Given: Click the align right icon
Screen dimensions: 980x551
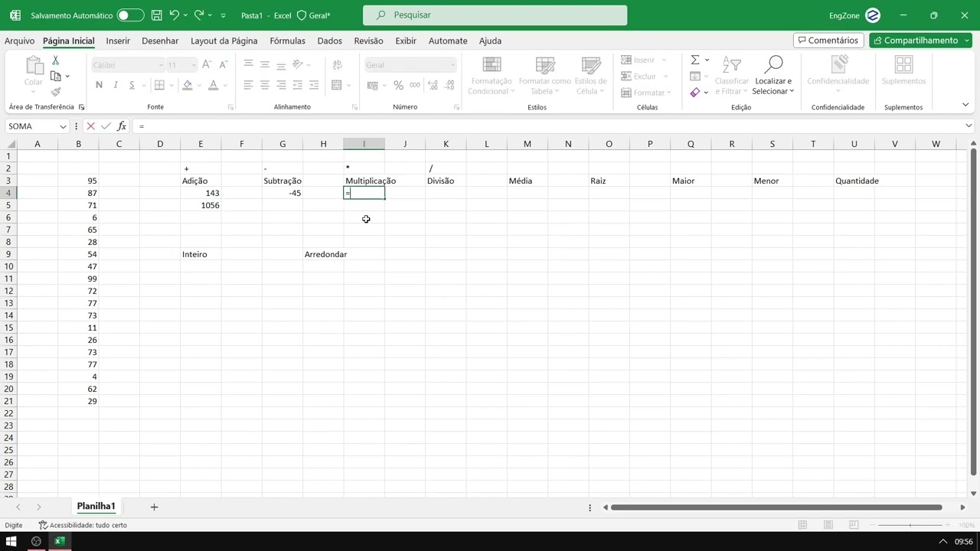Looking at the screenshot, I should click(281, 85).
